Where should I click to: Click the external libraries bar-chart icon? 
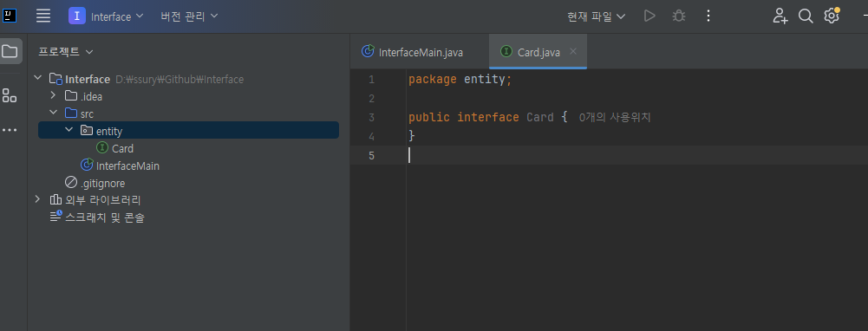point(55,200)
